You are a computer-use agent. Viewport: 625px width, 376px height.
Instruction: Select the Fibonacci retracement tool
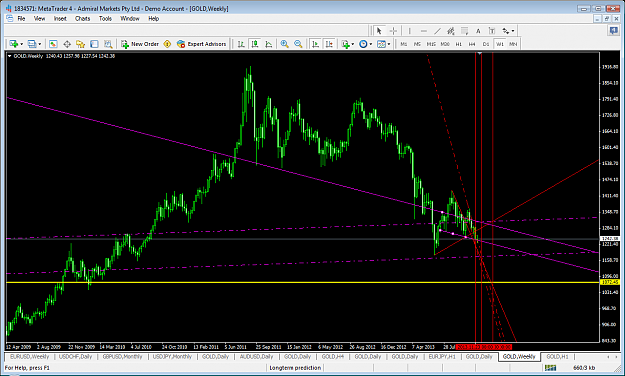coord(464,31)
